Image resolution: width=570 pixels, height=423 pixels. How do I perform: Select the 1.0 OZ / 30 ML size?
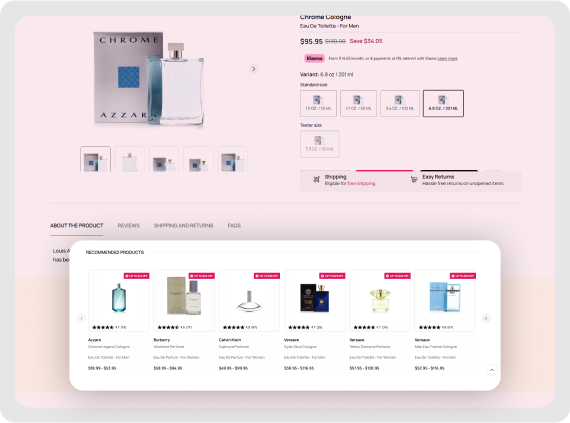click(x=318, y=104)
